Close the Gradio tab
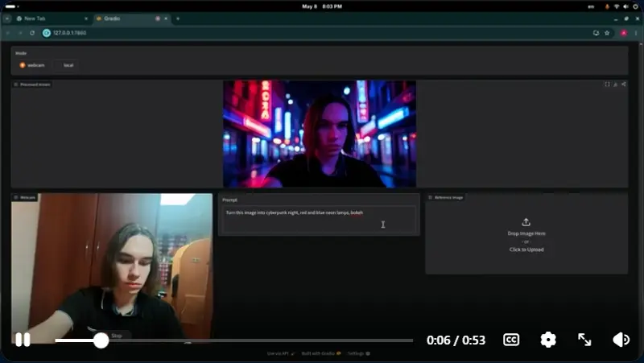Viewport: 644px width, 363px height. 166,19
